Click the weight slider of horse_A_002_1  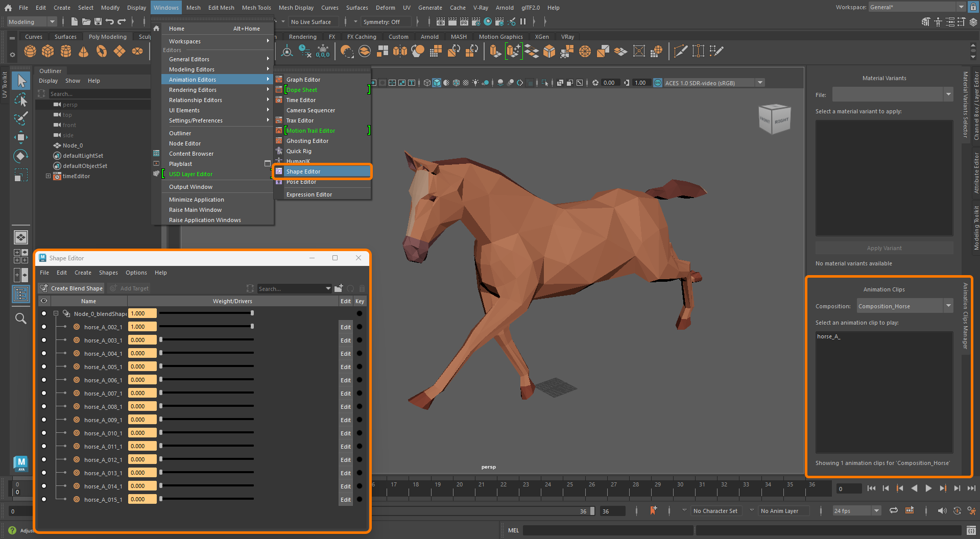coord(207,326)
